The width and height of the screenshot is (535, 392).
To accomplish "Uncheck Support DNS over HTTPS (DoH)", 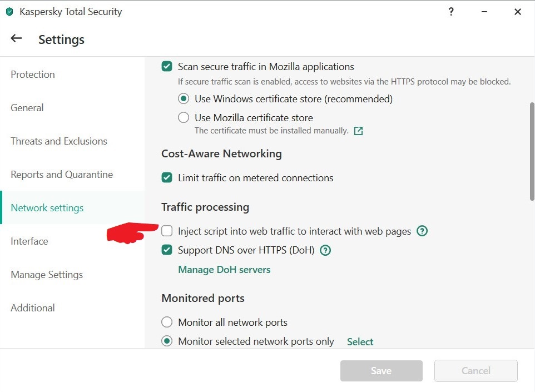I will pyautogui.click(x=167, y=250).
